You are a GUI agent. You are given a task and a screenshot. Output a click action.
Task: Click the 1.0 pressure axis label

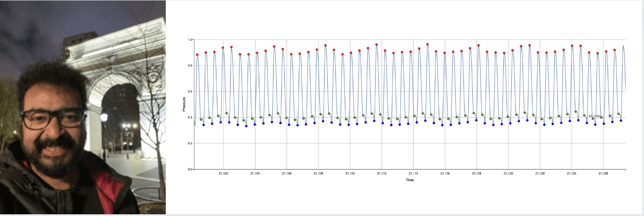190,40
